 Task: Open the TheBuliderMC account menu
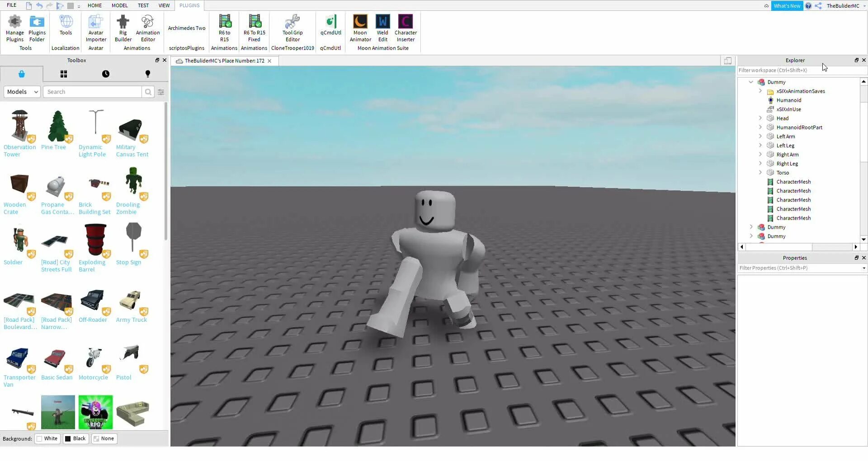[845, 6]
